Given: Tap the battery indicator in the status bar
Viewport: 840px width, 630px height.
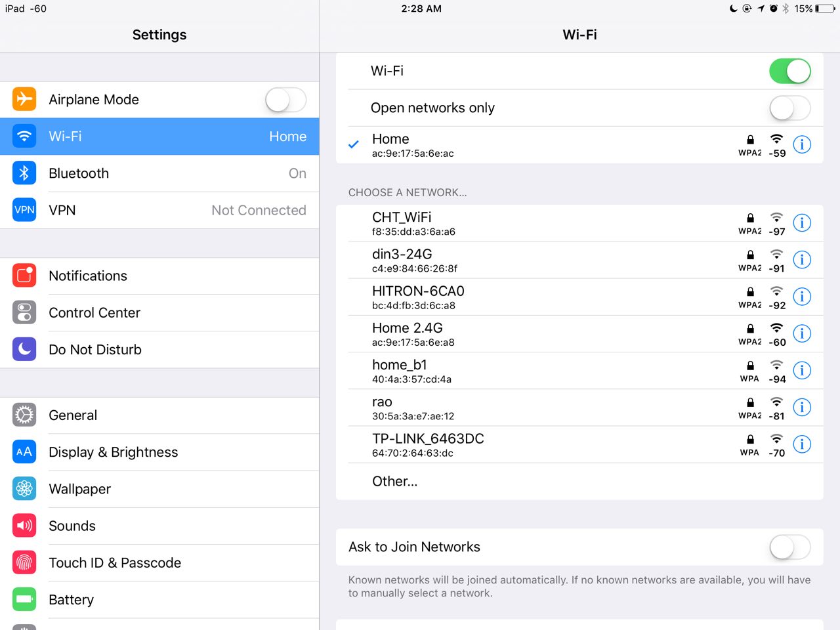Looking at the screenshot, I should pos(825,9).
